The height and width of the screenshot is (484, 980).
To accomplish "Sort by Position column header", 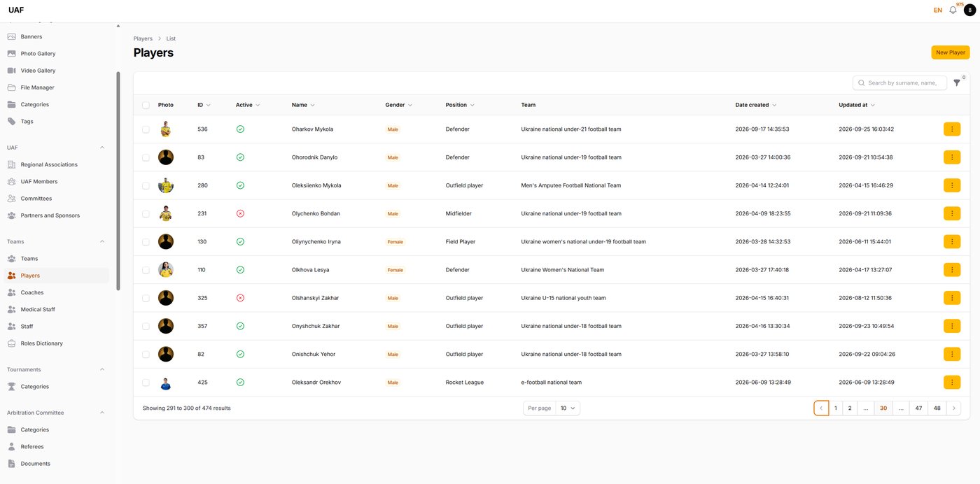I will point(460,105).
